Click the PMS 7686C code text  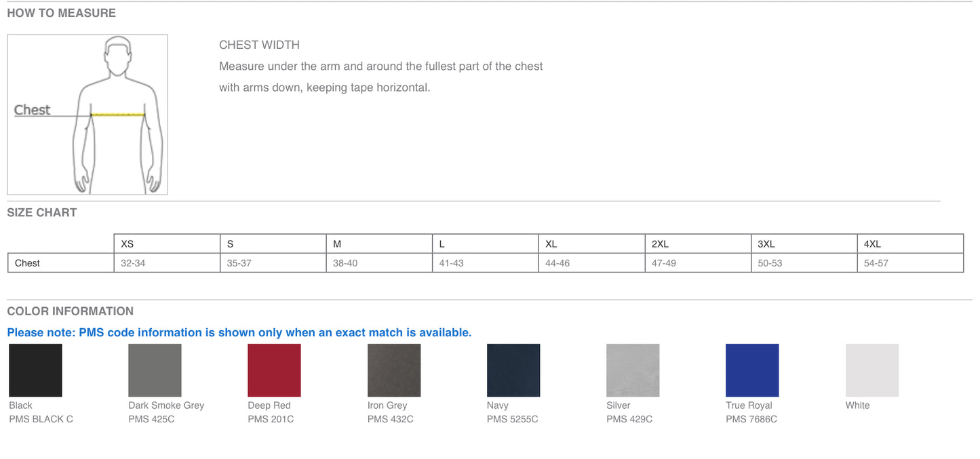pyautogui.click(x=751, y=419)
